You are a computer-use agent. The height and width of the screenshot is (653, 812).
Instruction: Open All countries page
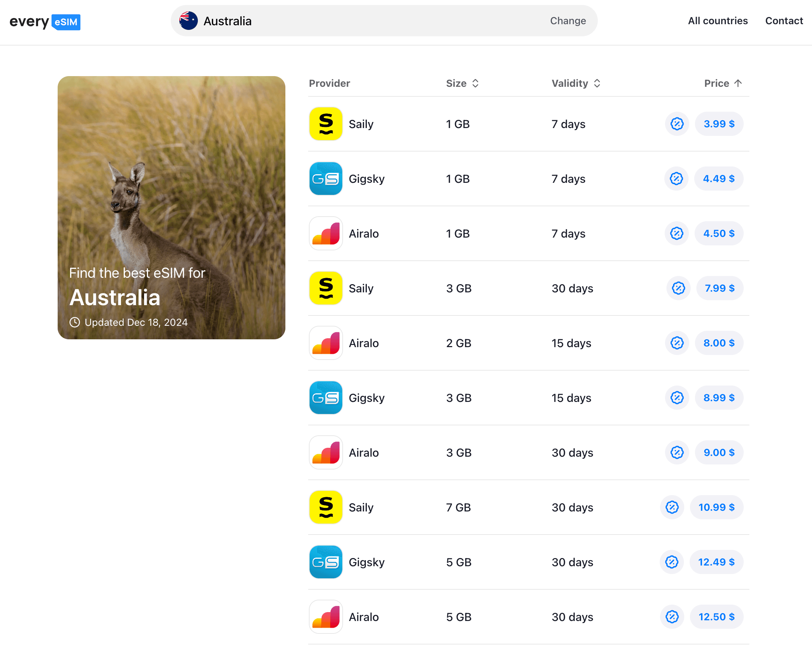(717, 21)
